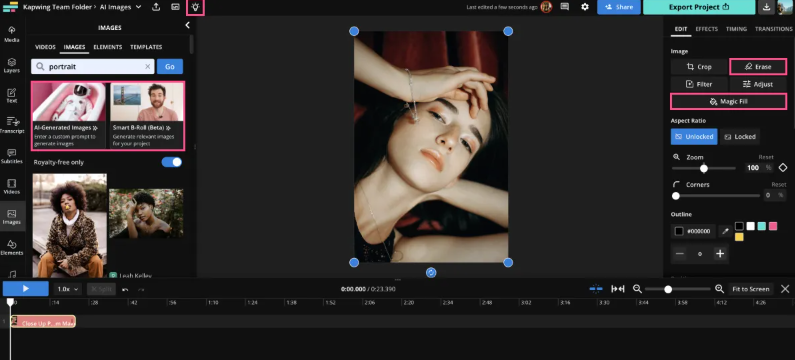This screenshot has width=795, height=360.
Task: Click the Share button
Action: coord(619,7)
